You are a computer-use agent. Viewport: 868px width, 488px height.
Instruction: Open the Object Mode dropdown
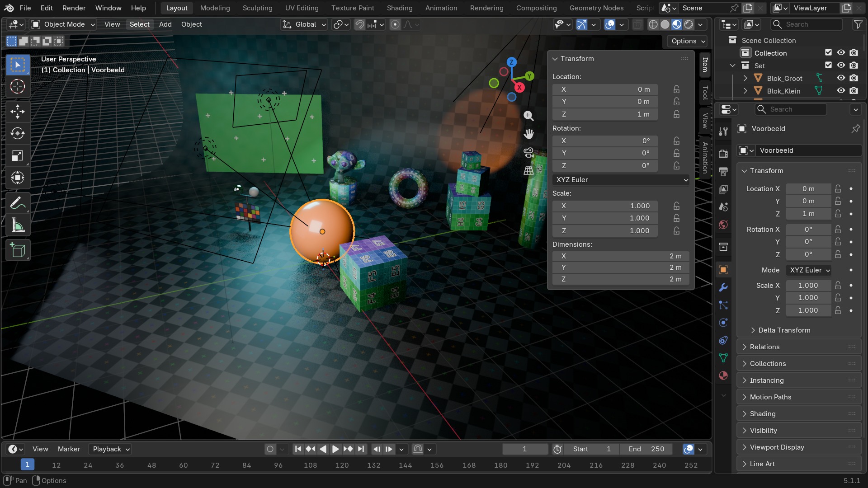[x=63, y=24]
